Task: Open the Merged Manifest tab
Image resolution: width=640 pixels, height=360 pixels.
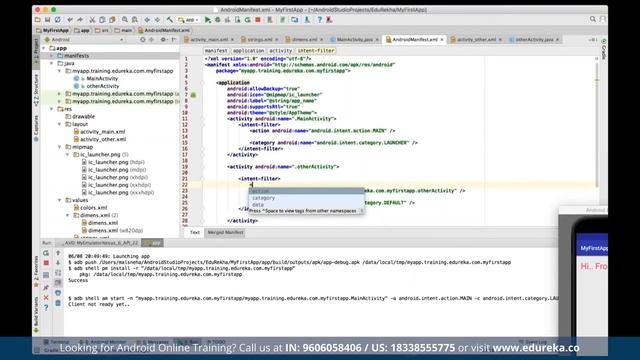Action: [x=225, y=232]
